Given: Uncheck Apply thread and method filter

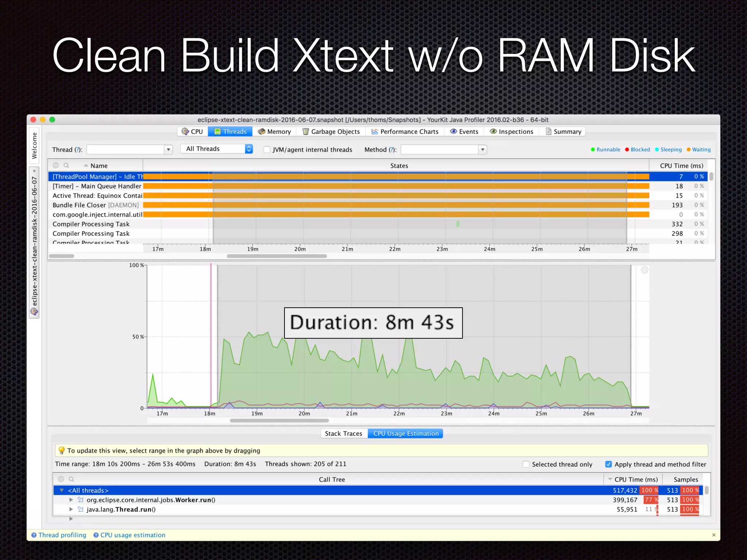Looking at the screenshot, I should click(x=608, y=464).
